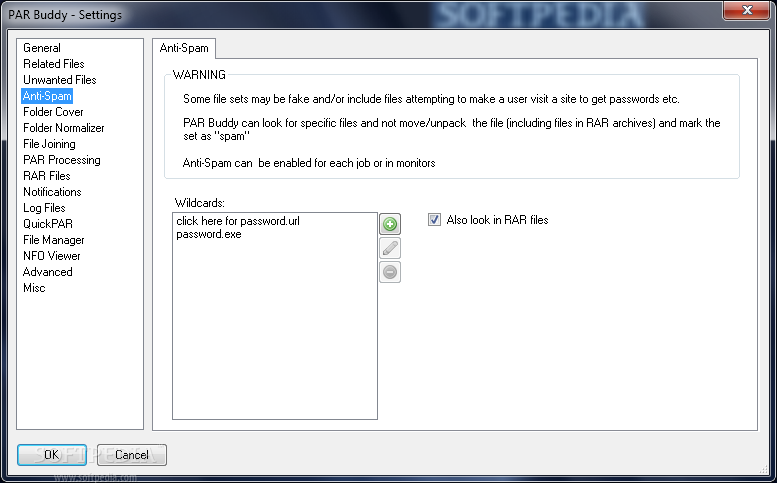777x483 pixels.
Task: Select 'click here for password.url' wildcard
Action: 238,221
